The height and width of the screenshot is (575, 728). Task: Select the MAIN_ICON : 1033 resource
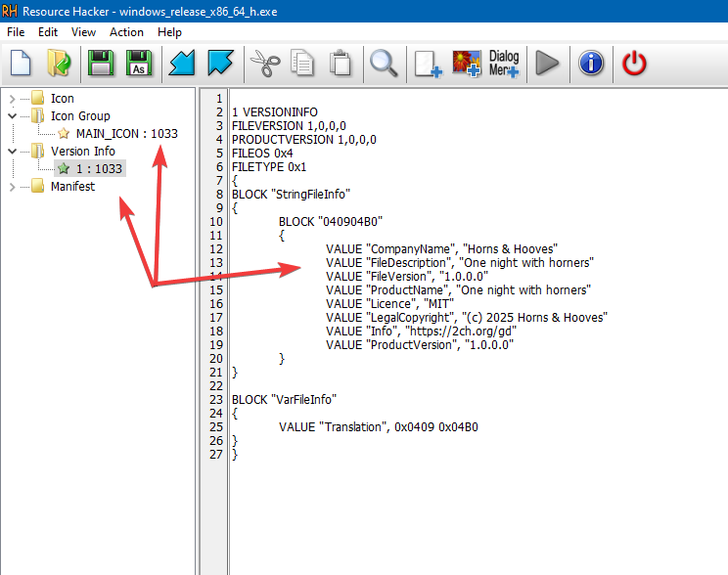(x=126, y=134)
